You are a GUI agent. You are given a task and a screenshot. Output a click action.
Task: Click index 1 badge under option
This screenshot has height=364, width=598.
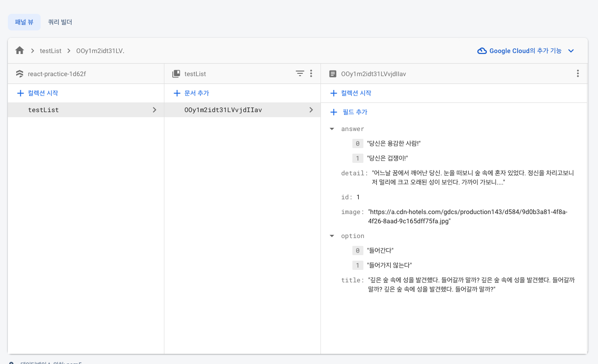pyautogui.click(x=357, y=265)
